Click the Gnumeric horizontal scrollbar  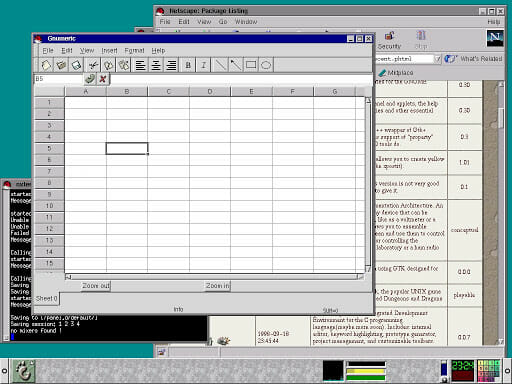(214, 277)
